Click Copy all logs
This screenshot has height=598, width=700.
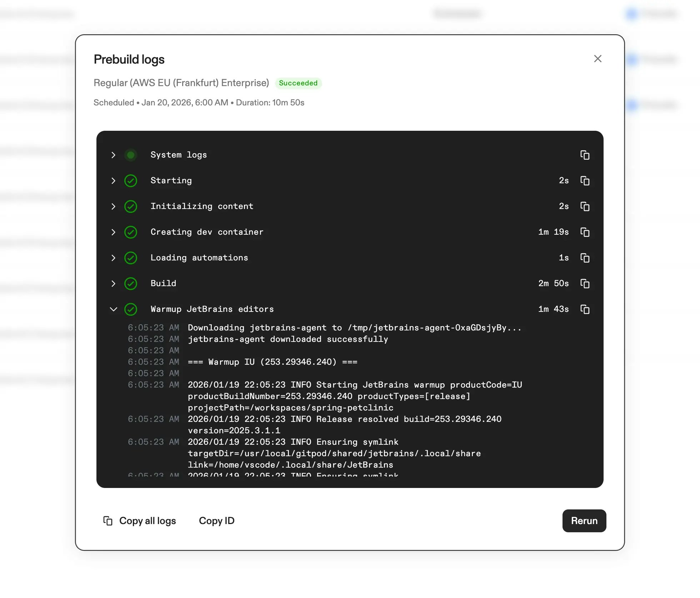(x=147, y=521)
